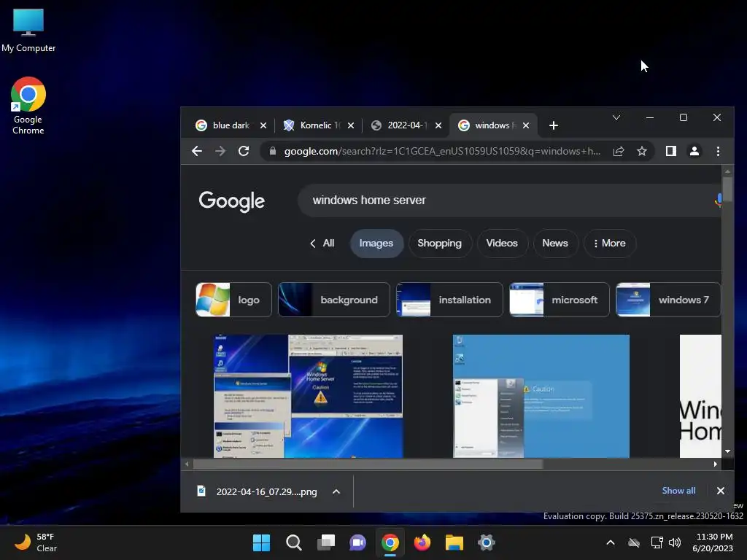Click Chrome's forward navigation arrow
The image size is (747, 560).
tap(220, 152)
